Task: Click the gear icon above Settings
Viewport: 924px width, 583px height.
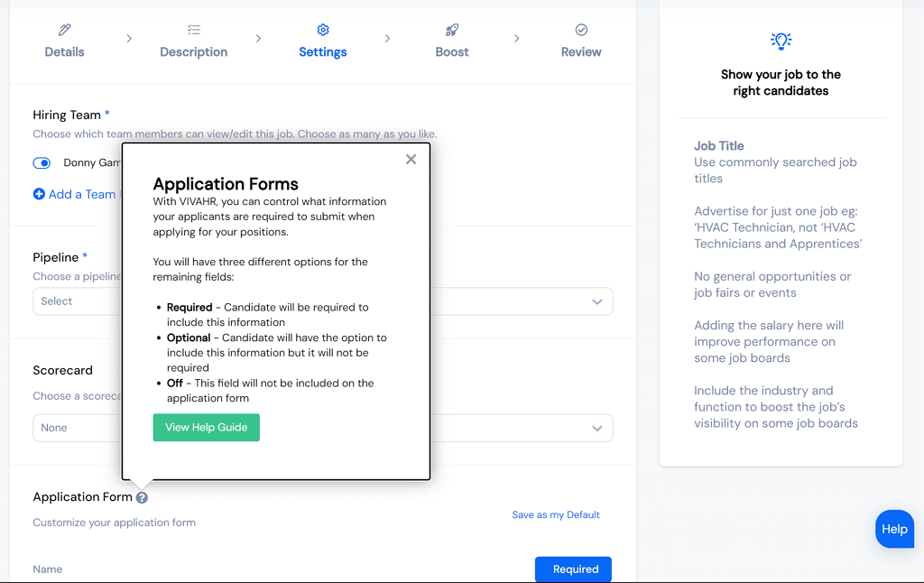Action: click(x=323, y=30)
